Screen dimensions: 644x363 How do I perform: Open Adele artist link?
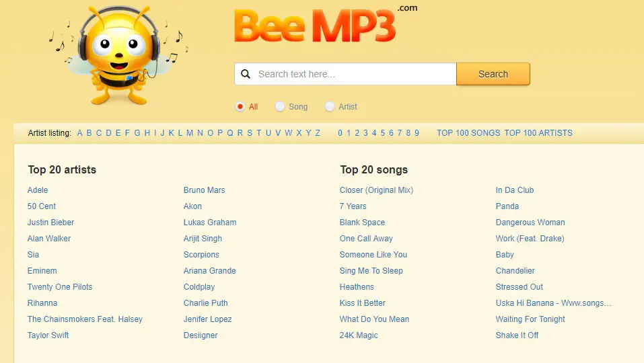38,190
